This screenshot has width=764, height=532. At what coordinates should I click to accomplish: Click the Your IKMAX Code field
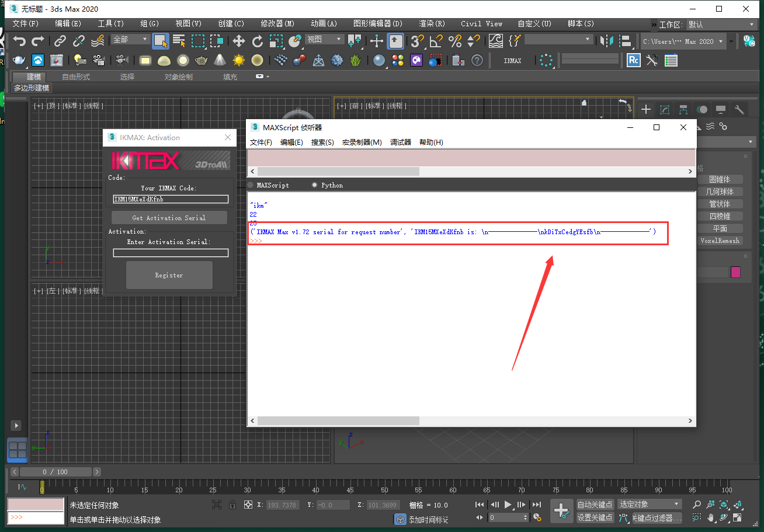coord(171,199)
